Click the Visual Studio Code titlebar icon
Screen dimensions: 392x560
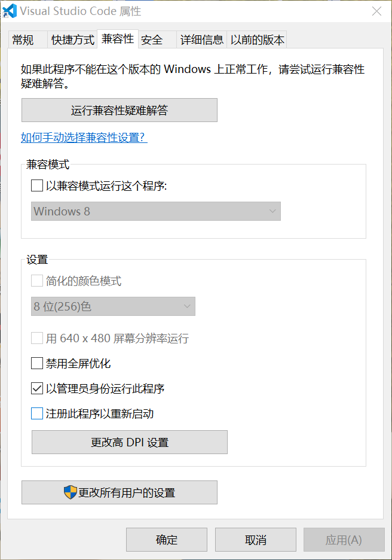click(10, 11)
